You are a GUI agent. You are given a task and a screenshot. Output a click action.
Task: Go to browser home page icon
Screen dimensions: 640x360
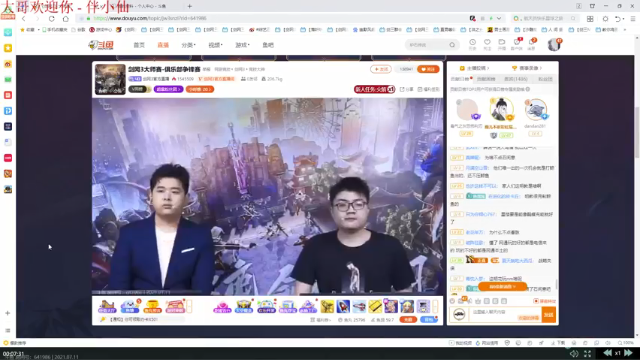pos(65,18)
